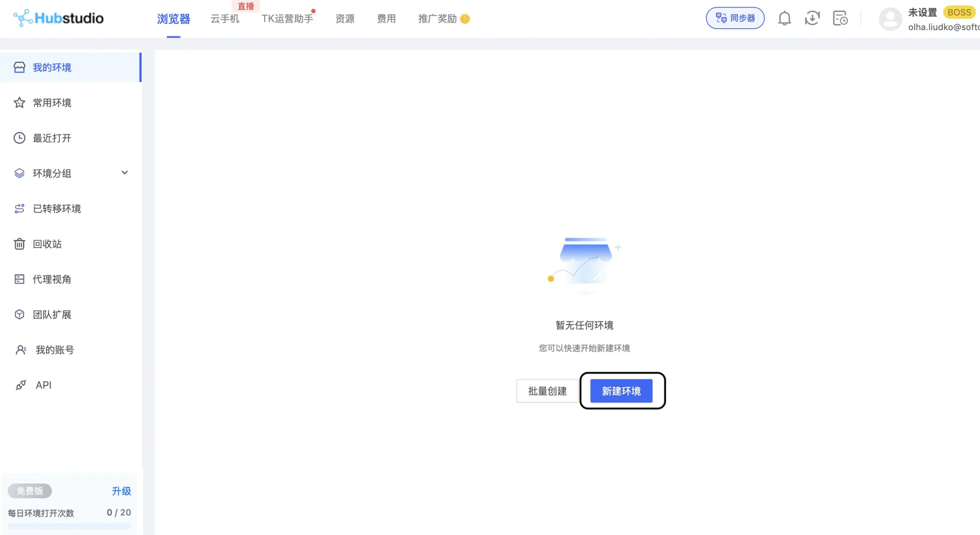
Task: Open the 同步器 synchronizer
Action: click(734, 18)
